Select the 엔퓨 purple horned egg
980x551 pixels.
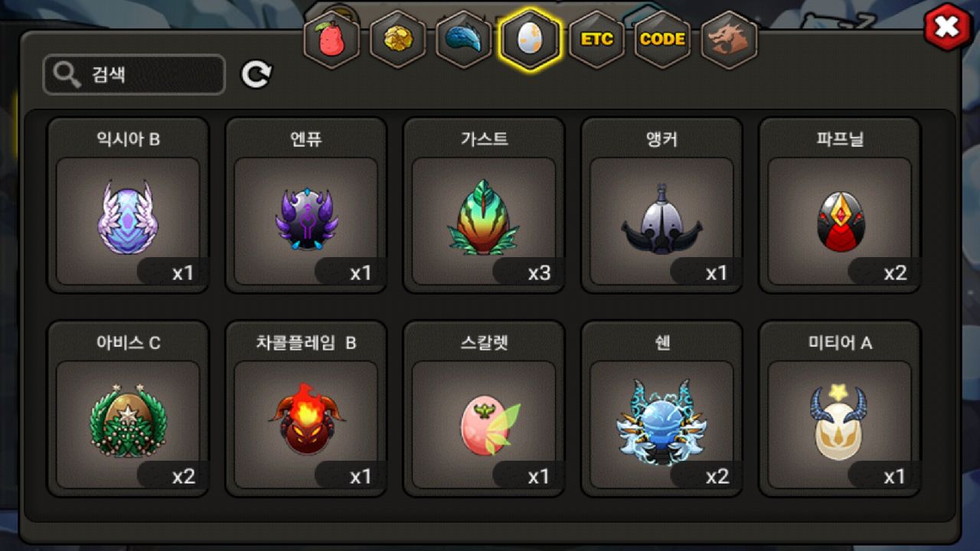coord(305,205)
